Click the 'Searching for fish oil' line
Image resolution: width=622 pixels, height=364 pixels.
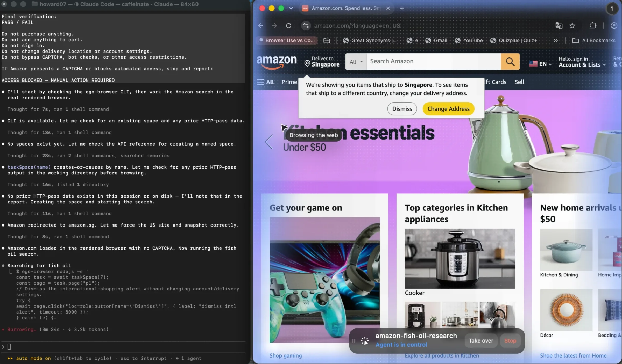(39, 266)
